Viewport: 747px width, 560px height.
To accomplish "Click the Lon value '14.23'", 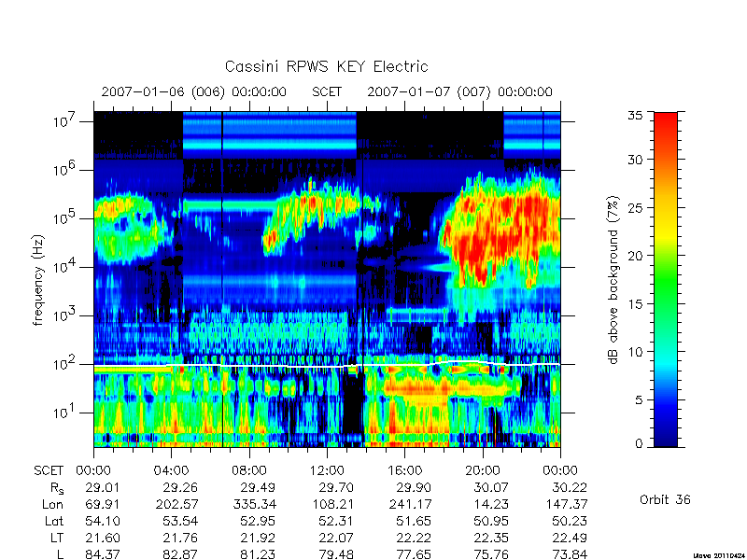I will pos(491,504).
